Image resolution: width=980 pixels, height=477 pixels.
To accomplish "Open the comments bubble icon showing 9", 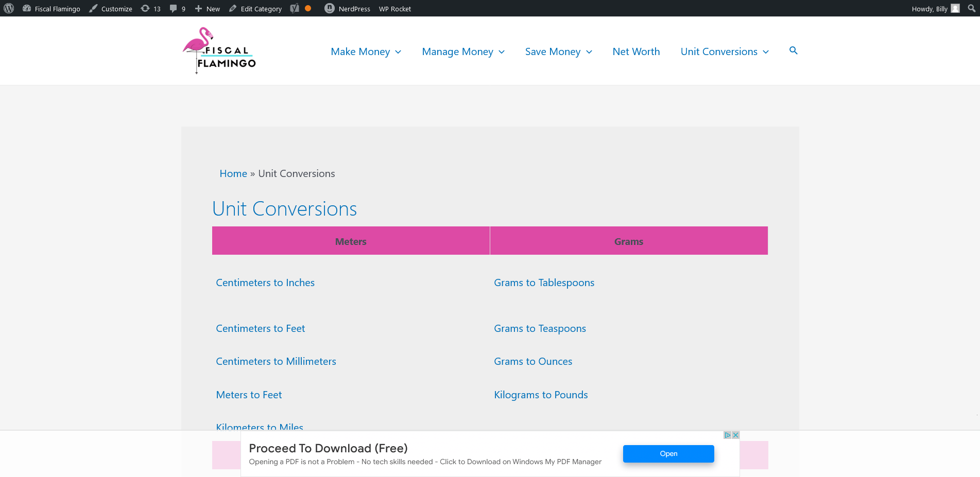I will coord(177,8).
